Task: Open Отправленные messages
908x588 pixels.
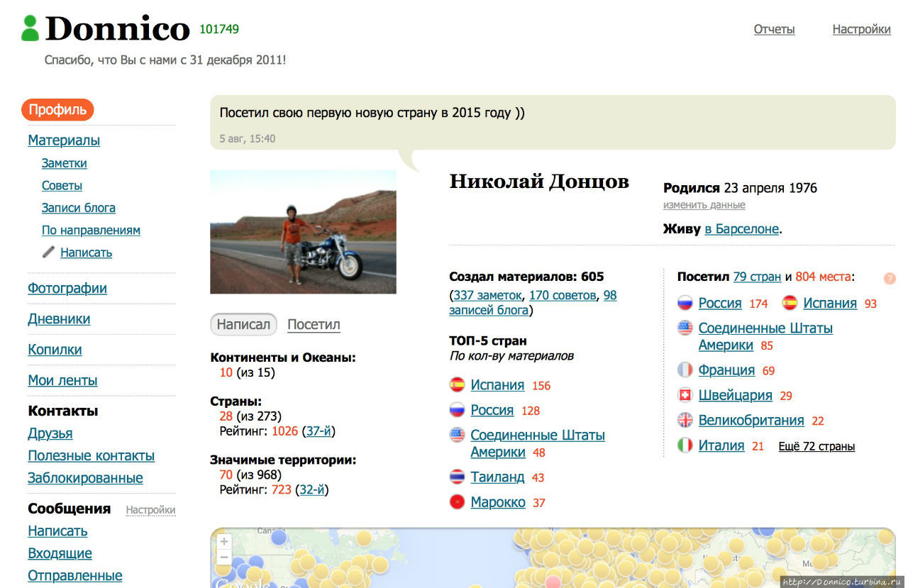Action: coord(75,575)
